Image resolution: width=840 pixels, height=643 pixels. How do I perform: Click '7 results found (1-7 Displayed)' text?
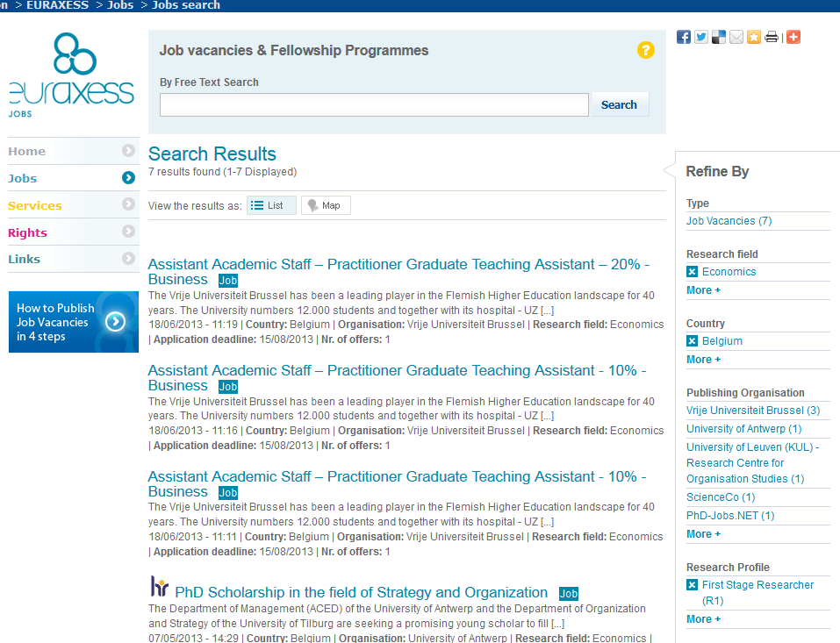[222, 171]
